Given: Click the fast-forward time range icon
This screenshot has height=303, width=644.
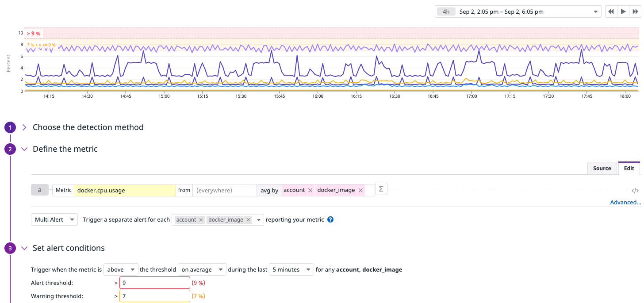Looking at the screenshot, I should (x=635, y=12).
